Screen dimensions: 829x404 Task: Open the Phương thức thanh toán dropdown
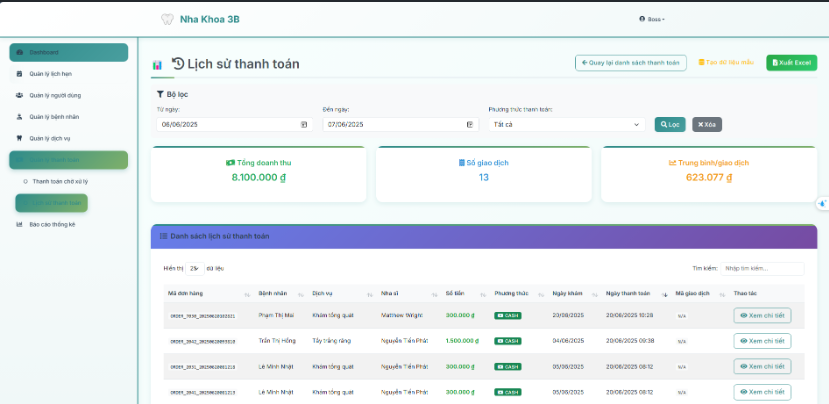coord(566,125)
